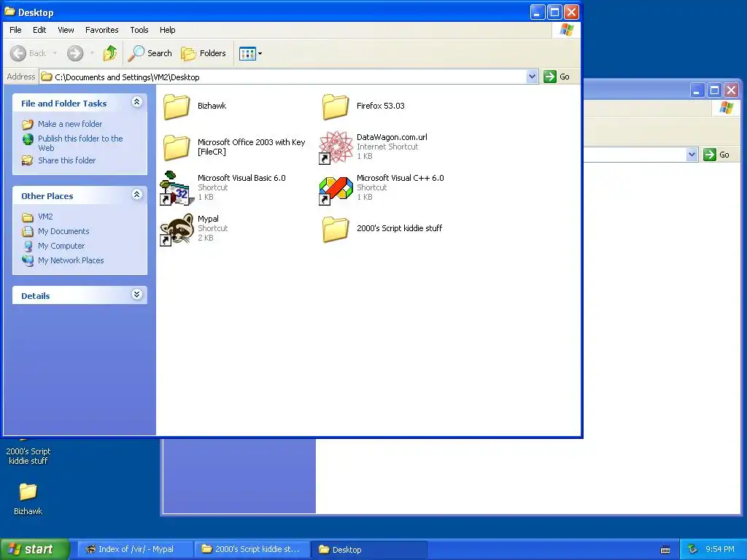This screenshot has height=560, width=747.
Task: Select the Bizhawk icon on the desktop wallpaper
Action: click(28, 491)
